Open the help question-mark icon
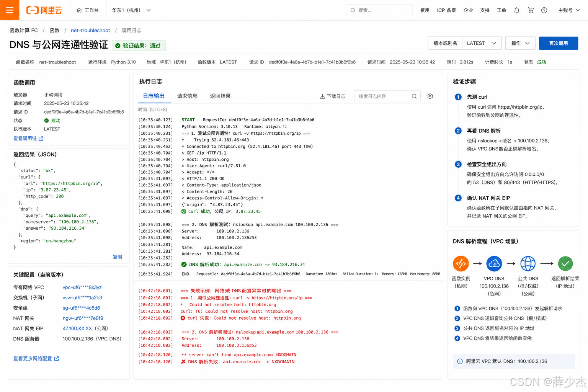This screenshot has height=392, width=588. click(544, 10)
